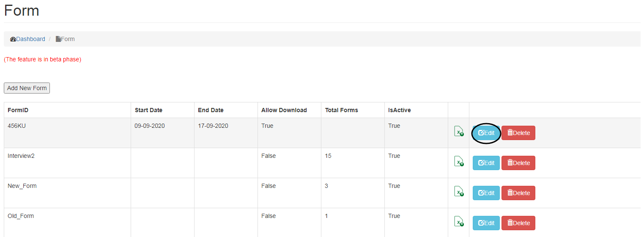This screenshot has height=237, width=644.
Task: Click Excel export icon for Interview2 row
Action: tap(458, 162)
